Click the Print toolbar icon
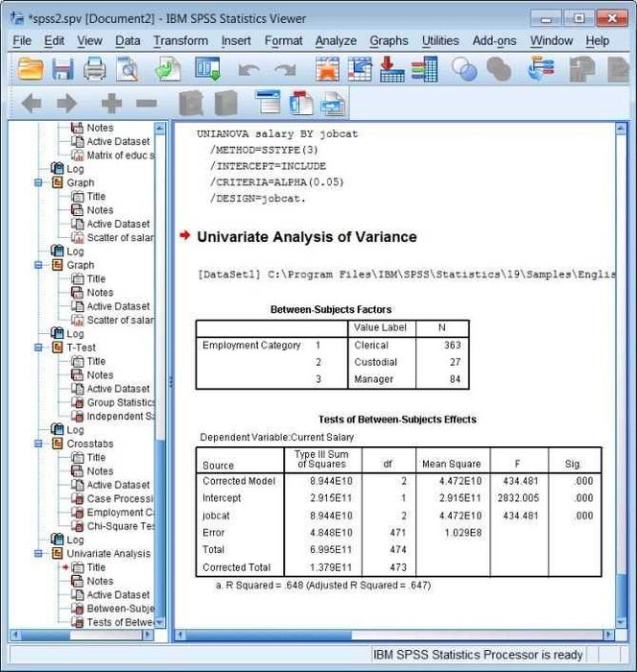 tap(95, 68)
